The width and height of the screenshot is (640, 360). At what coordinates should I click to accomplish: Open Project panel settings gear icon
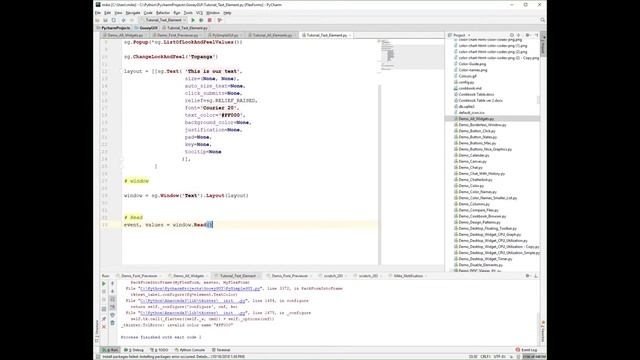(x=527, y=36)
